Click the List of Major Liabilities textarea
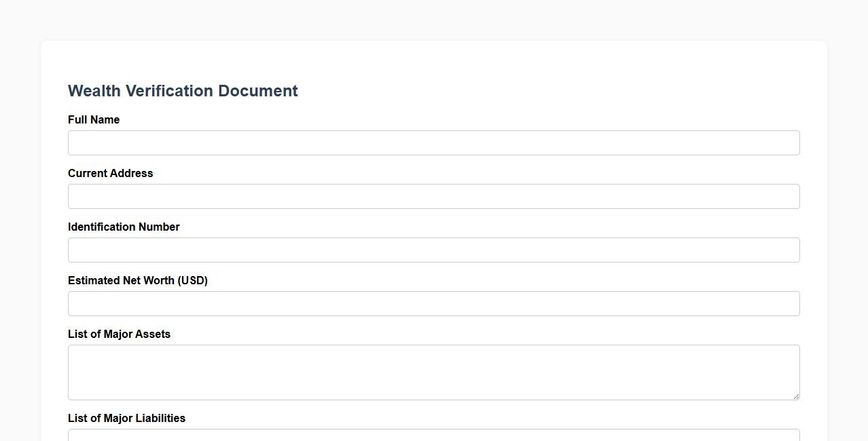 click(x=433, y=435)
